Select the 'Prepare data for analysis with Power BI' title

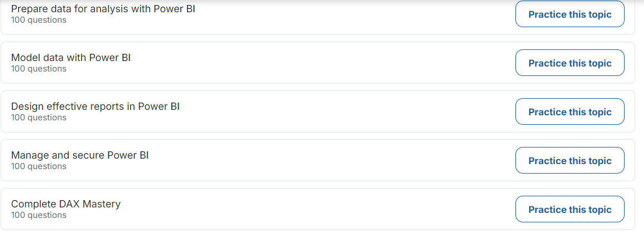(x=103, y=9)
